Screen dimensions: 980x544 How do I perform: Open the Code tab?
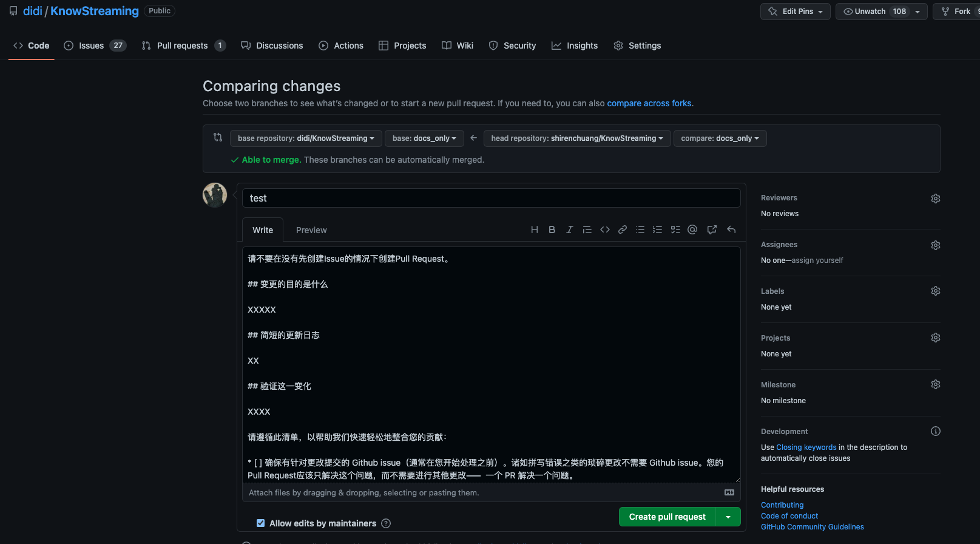coord(32,46)
